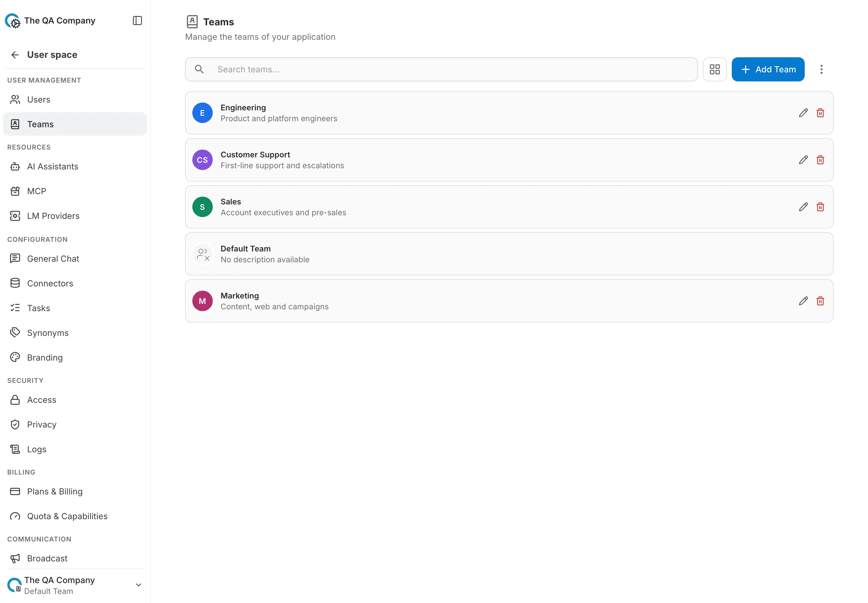
Task: Open General Chat configuration
Action: click(75, 258)
